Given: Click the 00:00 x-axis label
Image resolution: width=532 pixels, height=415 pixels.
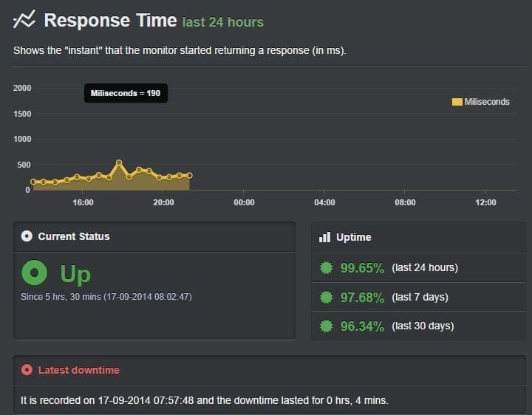Looking at the screenshot, I should (x=244, y=202).
